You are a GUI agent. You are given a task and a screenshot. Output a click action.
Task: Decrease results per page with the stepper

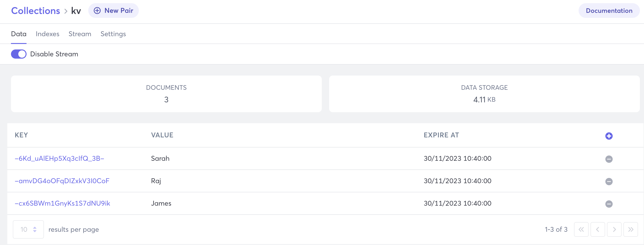tap(35, 231)
